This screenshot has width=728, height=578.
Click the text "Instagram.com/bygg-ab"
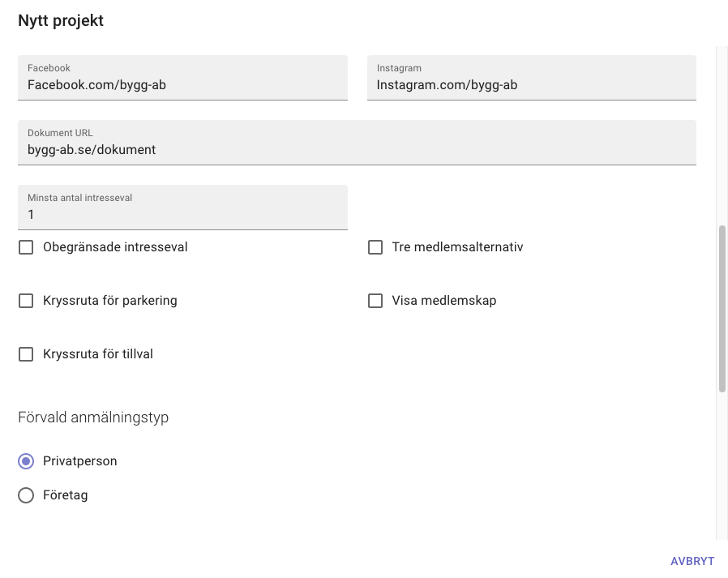447,84
